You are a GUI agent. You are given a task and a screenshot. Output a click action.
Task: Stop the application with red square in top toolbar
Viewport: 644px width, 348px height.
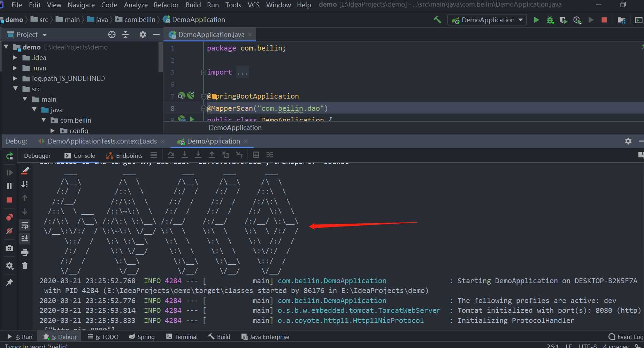(x=604, y=20)
